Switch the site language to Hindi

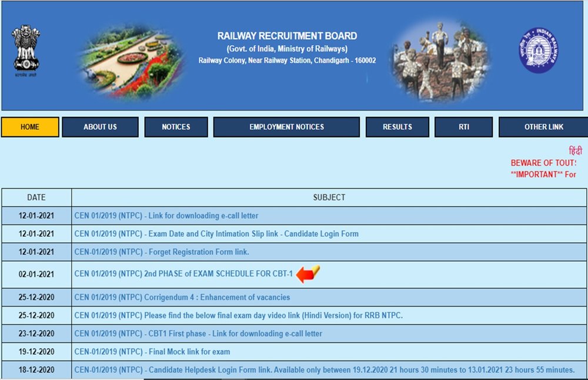[576, 151]
